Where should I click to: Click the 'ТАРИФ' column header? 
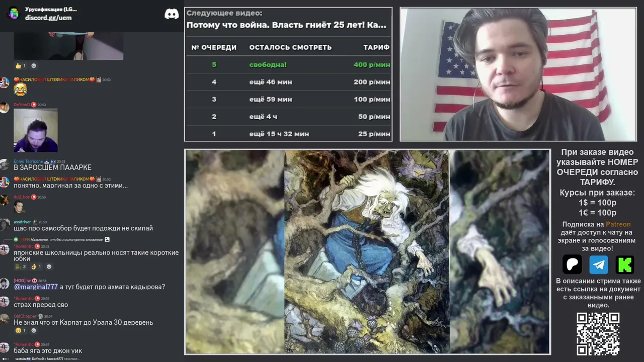(376, 47)
